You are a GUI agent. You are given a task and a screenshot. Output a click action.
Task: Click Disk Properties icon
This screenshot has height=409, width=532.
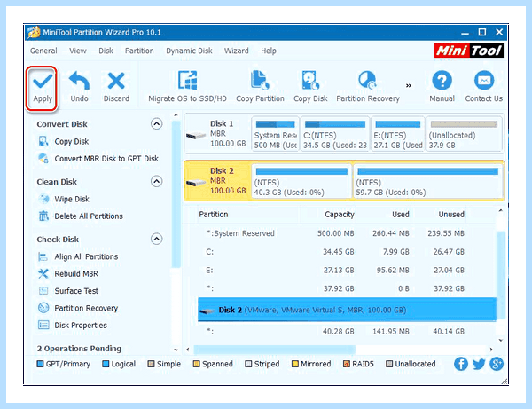tap(43, 325)
